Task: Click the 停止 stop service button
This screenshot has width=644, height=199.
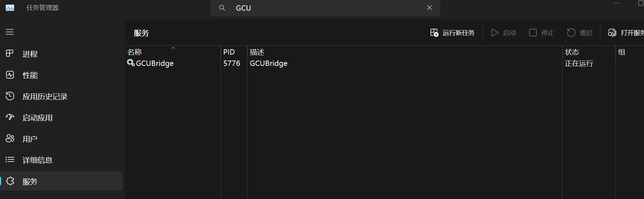Action: coord(541,33)
